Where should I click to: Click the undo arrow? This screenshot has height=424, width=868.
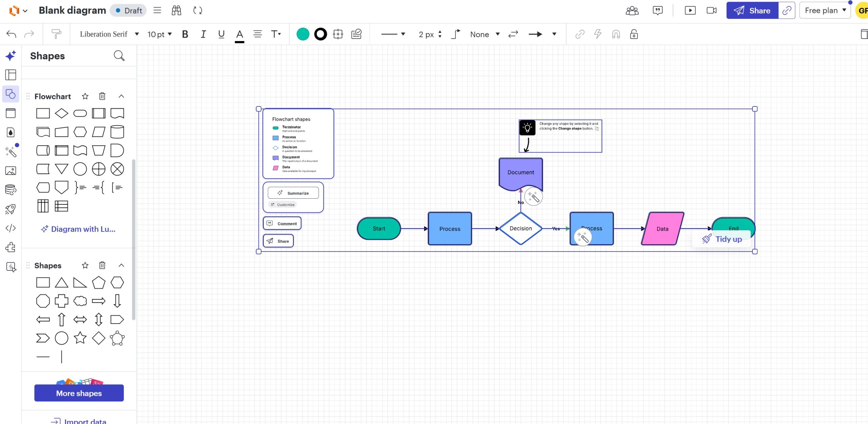coord(11,34)
